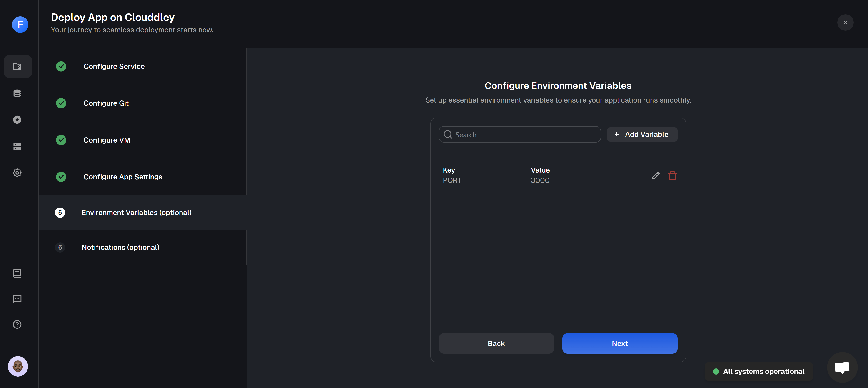Click the All systems operational status
The image size is (868, 388).
[758, 371]
